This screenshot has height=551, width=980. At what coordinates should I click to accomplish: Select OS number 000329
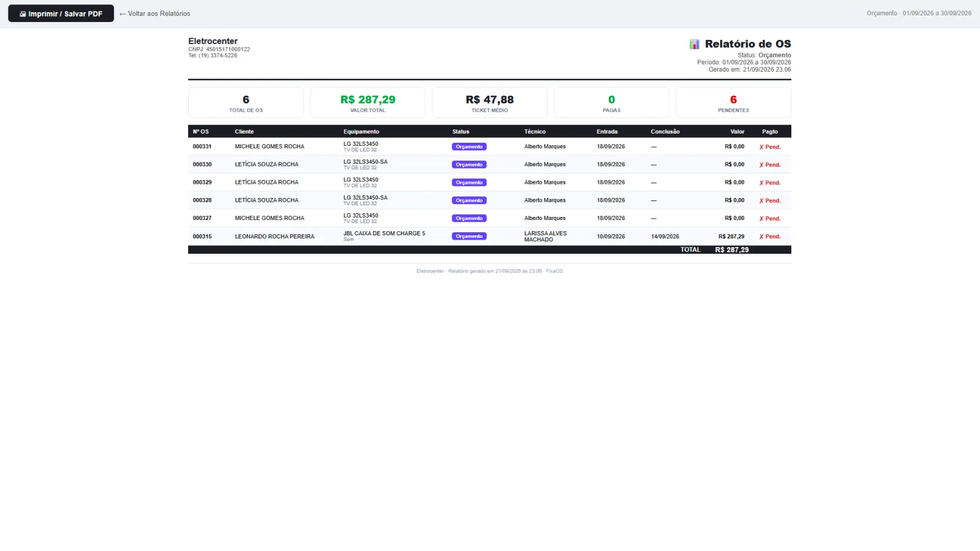pyautogui.click(x=202, y=182)
